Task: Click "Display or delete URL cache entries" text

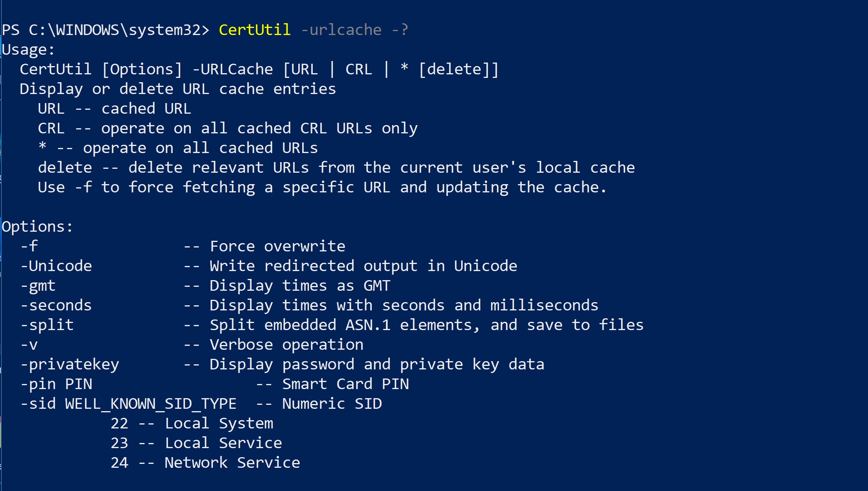Action: point(178,89)
